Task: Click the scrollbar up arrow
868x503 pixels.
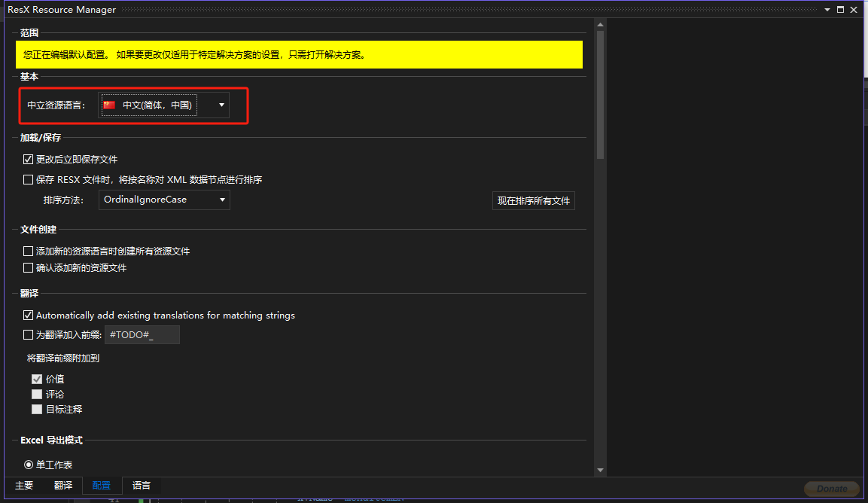Action: pyautogui.click(x=600, y=25)
